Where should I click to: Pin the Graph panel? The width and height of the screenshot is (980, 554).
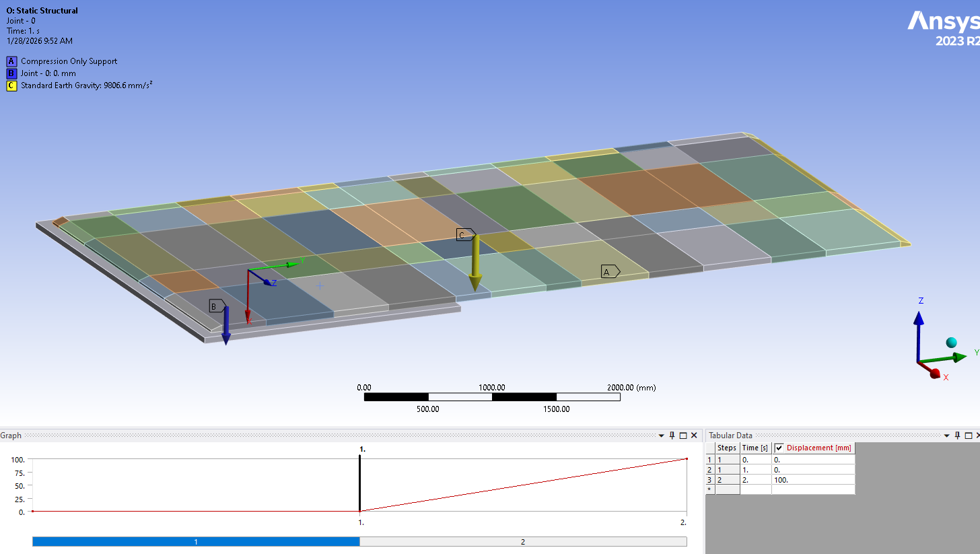672,436
